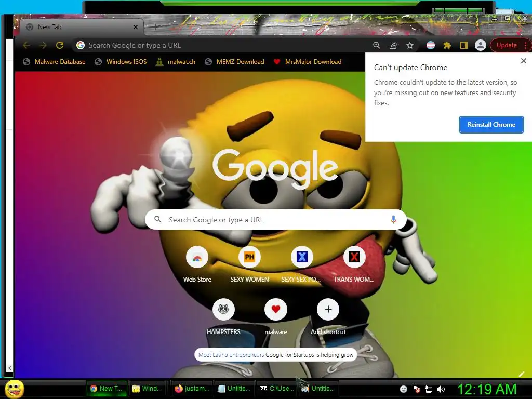Viewport: 532px width, 399px height.
Task: Switch to C:\Use... 7-Zip taskbar item
Action: [276, 389]
